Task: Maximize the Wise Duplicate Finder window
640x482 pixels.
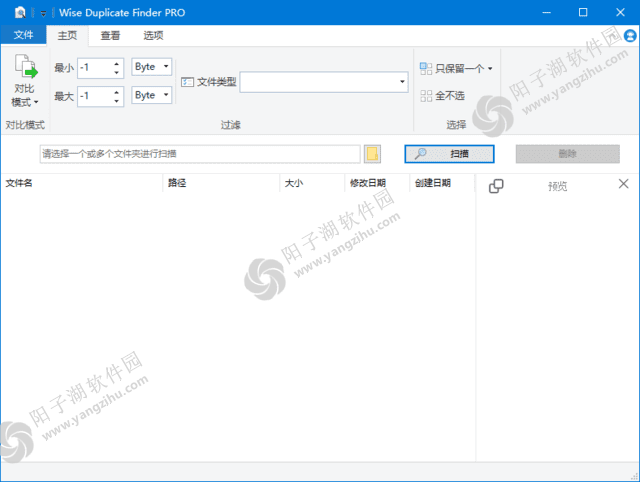Action: click(583, 13)
